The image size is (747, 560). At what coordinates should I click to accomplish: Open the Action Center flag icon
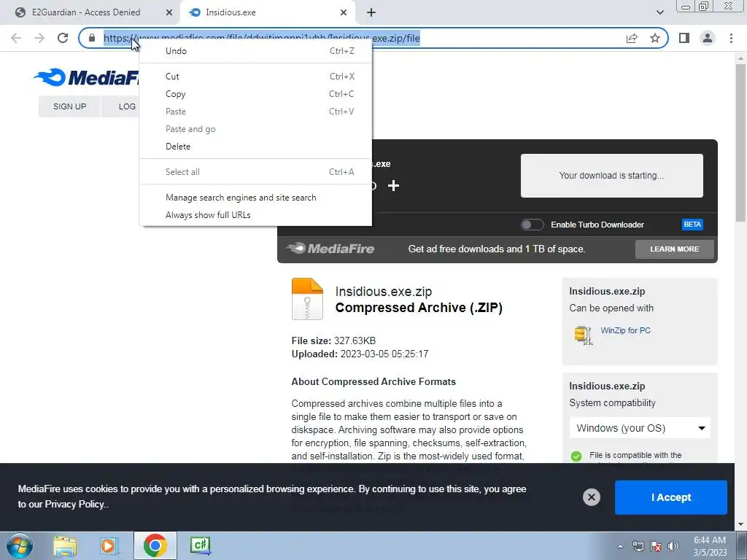click(x=656, y=546)
